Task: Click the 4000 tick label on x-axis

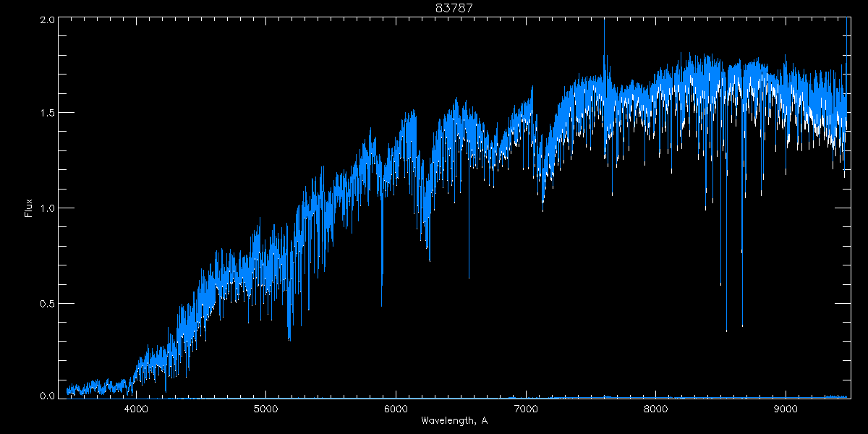Action: [x=136, y=408]
